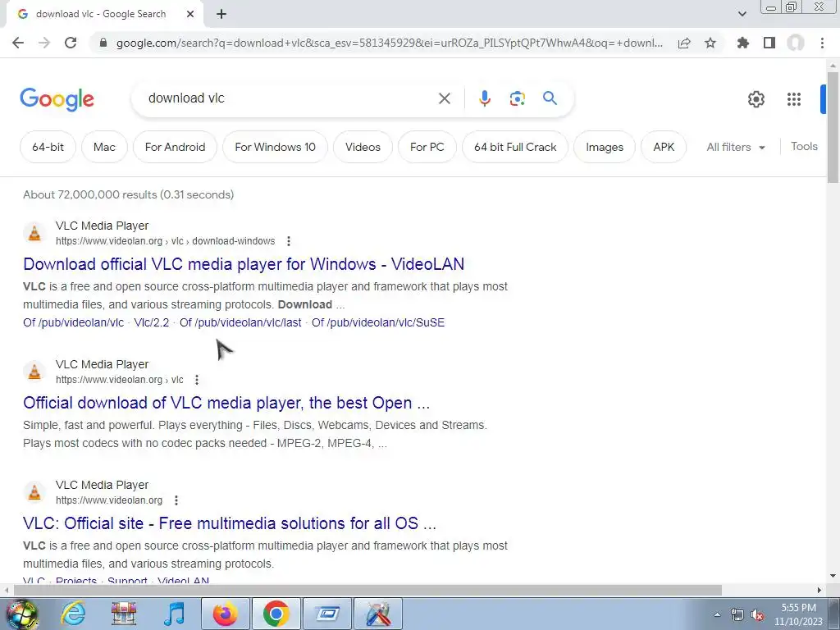Focus the address bar URL
The height and width of the screenshot is (630, 840).
pos(390,43)
